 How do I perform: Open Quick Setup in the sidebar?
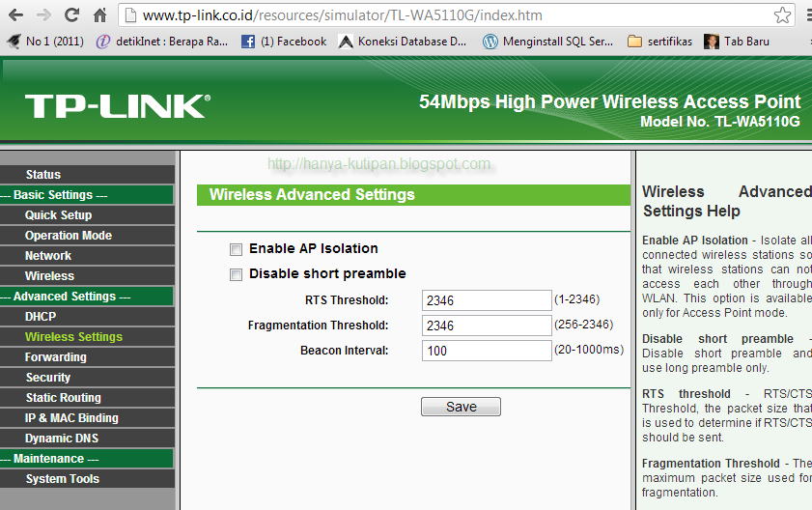click(x=87, y=215)
